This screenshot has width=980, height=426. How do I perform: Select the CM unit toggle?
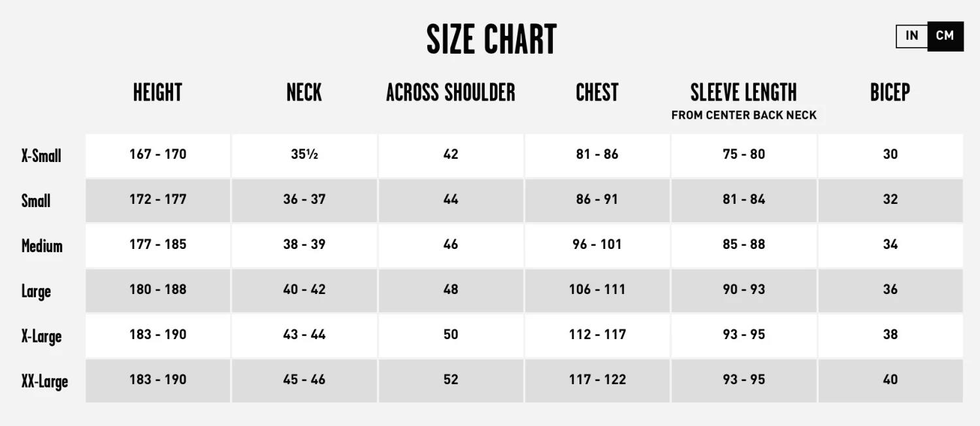coord(945,36)
